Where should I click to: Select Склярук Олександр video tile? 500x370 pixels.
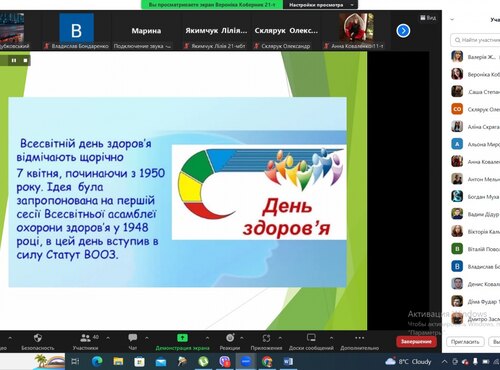coord(286,31)
